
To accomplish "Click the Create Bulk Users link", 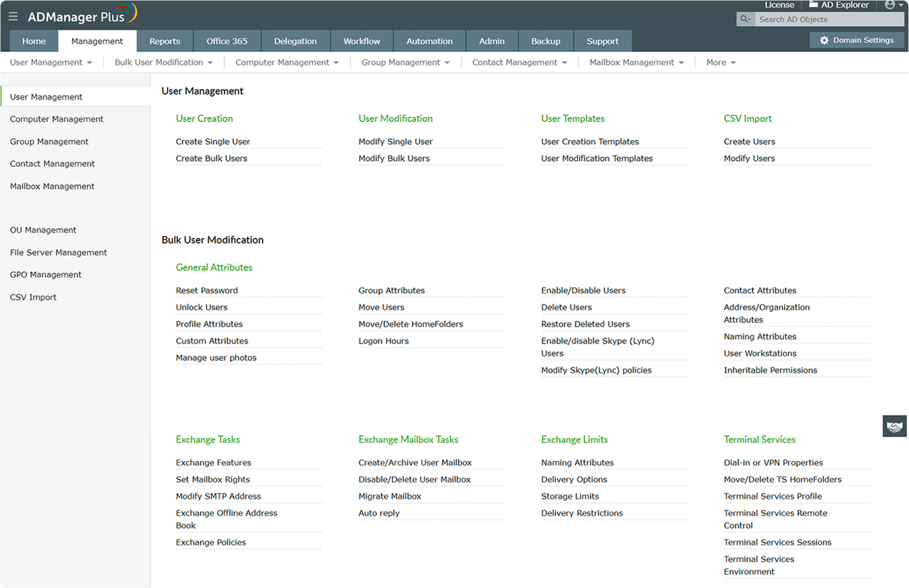I will click(212, 158).
